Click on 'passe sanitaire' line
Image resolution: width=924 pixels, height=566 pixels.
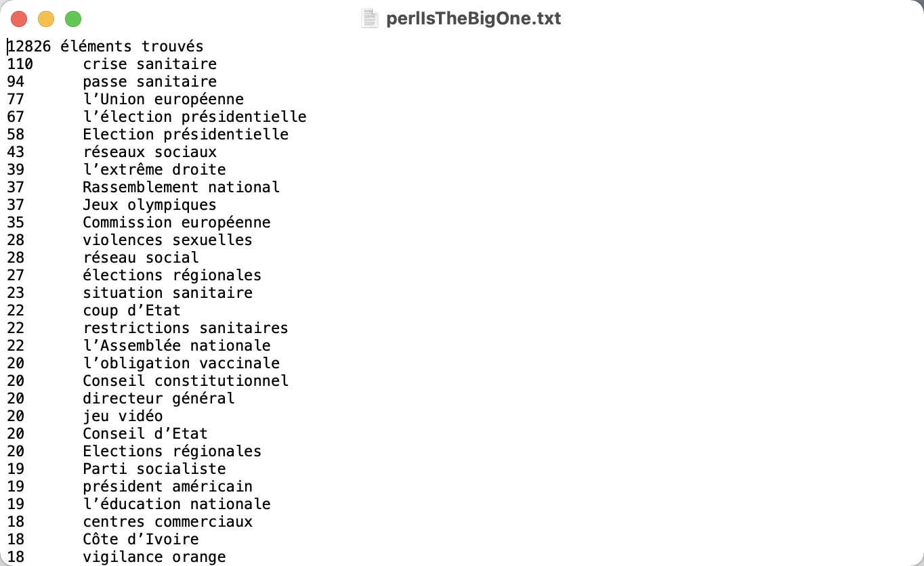point(150,81)
